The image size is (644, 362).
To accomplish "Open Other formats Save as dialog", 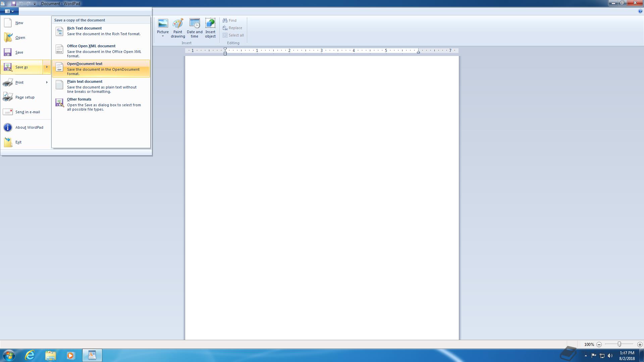I will [x=101, y=104].
